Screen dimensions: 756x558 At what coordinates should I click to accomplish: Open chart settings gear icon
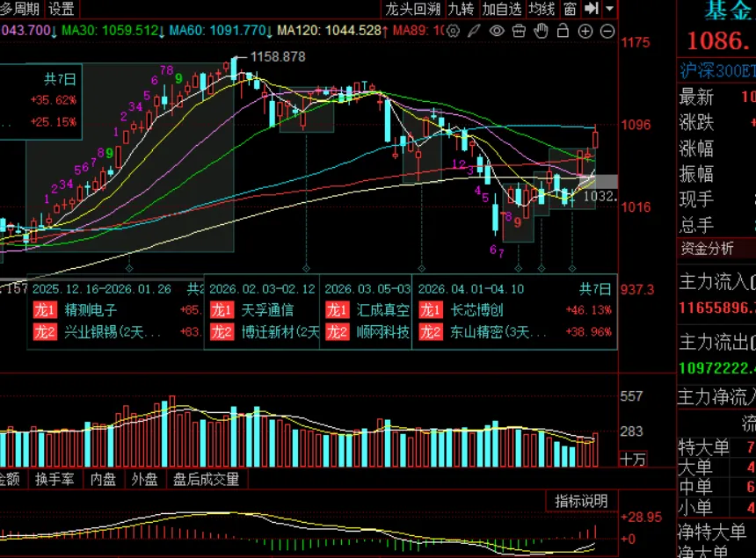453,32
